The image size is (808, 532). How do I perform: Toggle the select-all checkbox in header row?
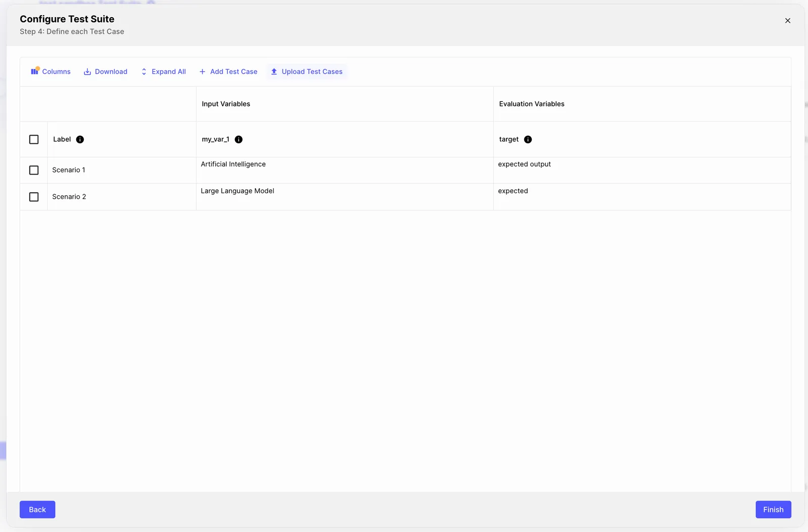coord(34,139)
